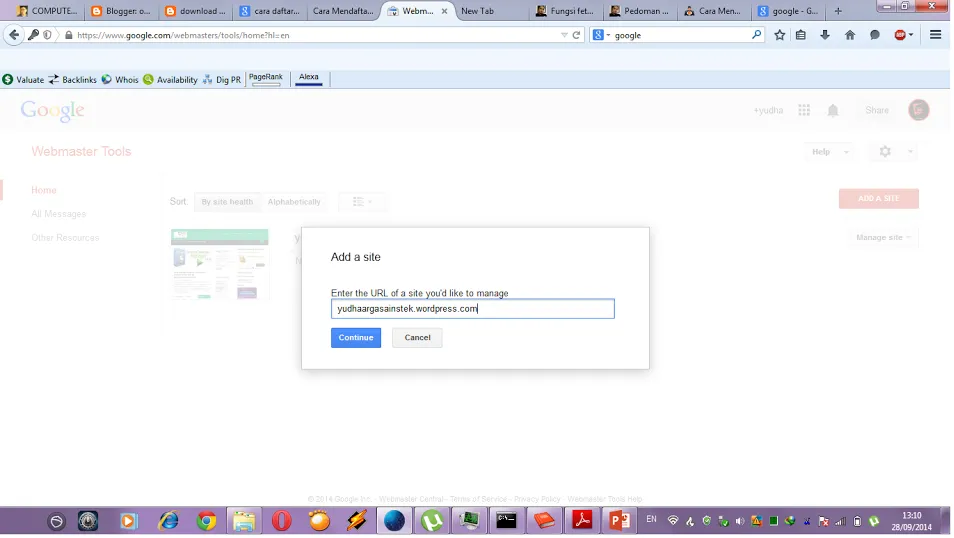
Task: Click Cancel in the Add a site dialog
Action: point(417,338)
